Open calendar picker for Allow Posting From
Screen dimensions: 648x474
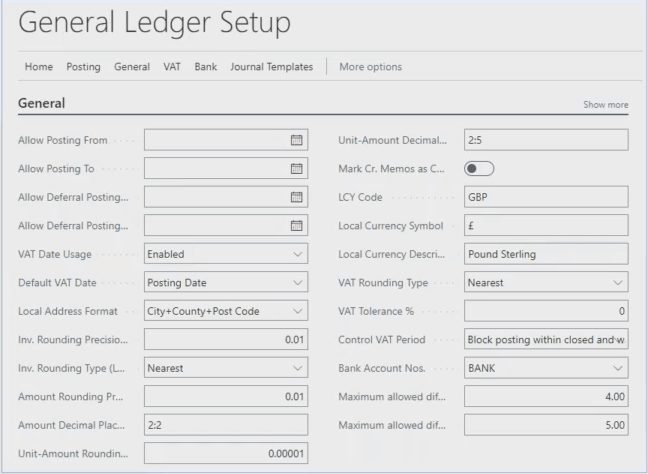(x=295, y=140)
